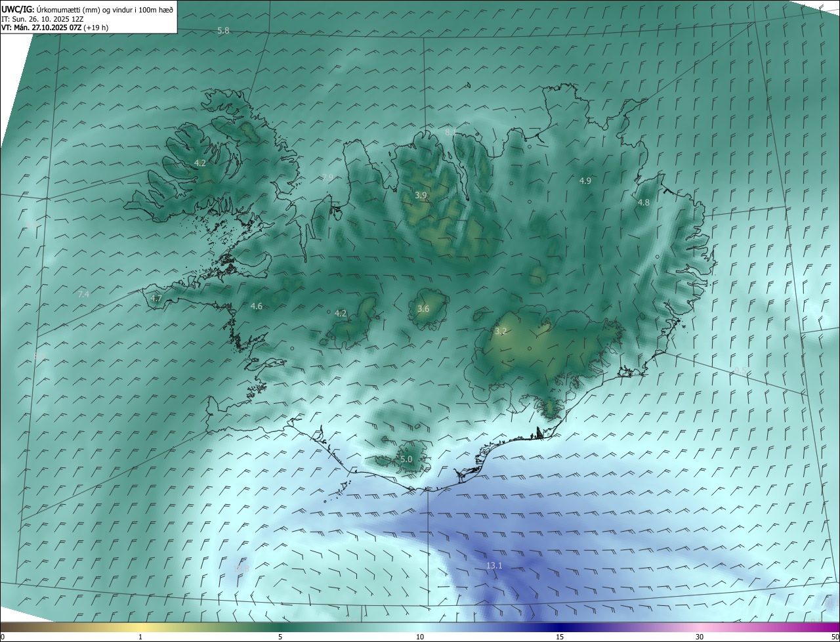Click the 5.8 value label
Viewport: 840px width, 642px height.
pyautogui.click(x=223, y=31)
